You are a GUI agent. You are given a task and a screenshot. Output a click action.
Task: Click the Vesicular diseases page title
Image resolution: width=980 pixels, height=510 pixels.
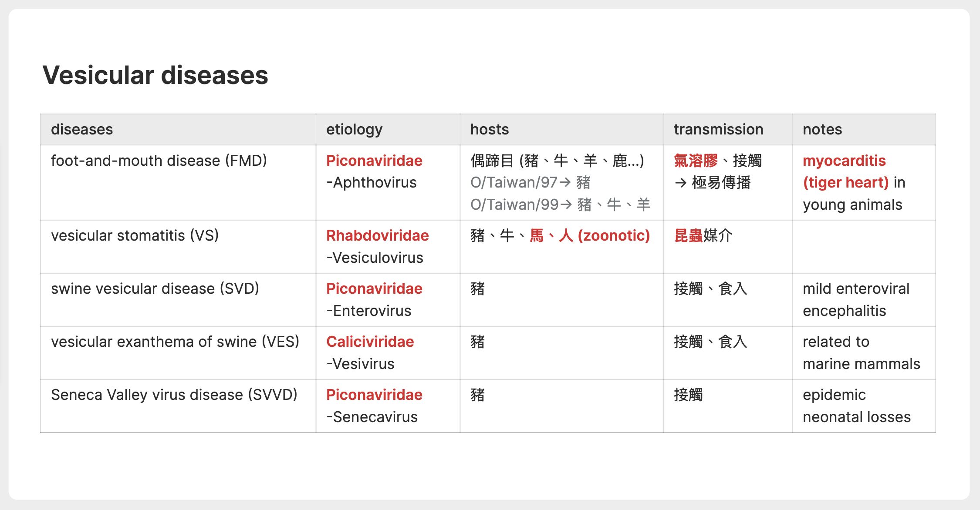(x=155, y=75)
